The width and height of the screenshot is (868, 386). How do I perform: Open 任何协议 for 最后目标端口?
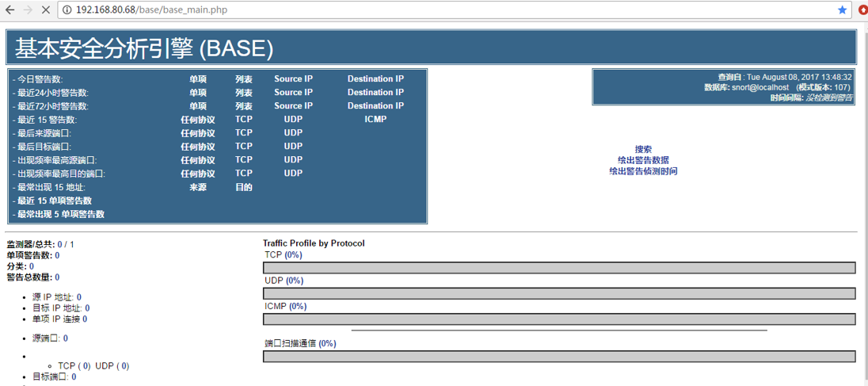click(198, 147)
